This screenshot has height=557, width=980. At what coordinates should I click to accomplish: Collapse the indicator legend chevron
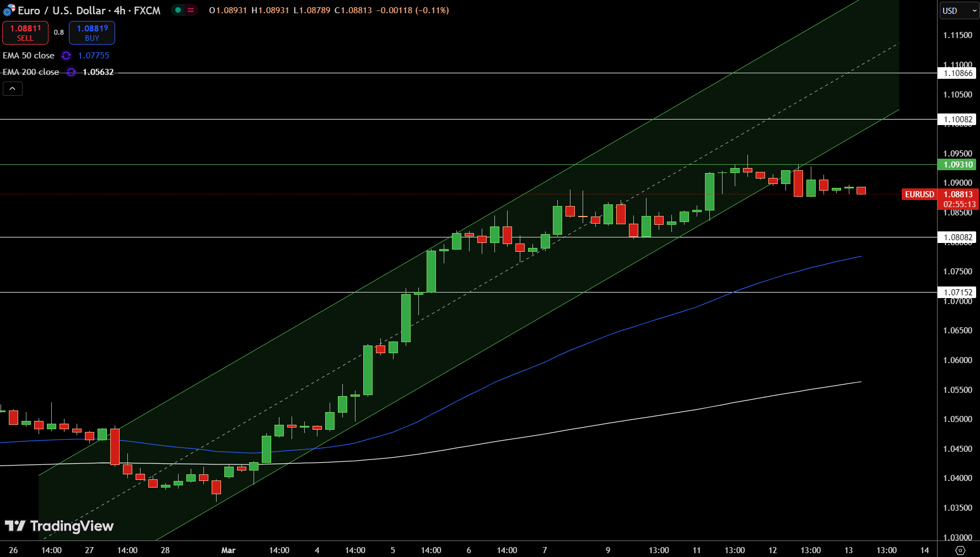pos(13,89)
